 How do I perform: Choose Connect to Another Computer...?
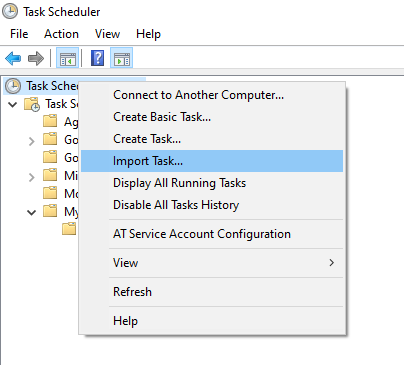212,95
